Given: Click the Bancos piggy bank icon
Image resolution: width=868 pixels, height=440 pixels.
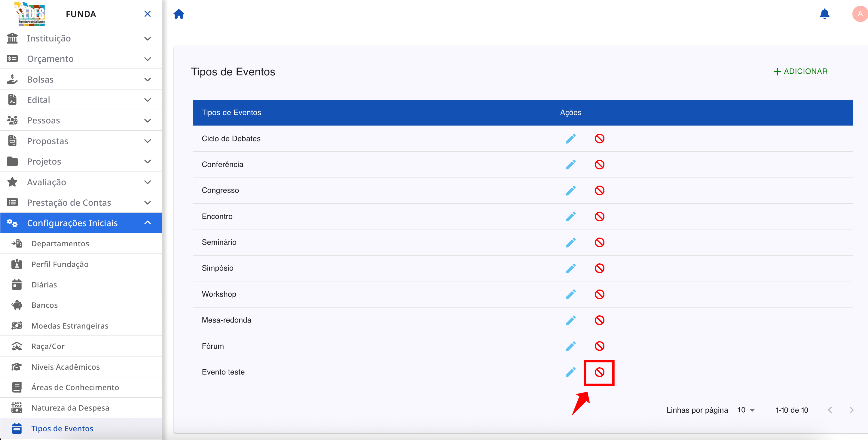Looking at the screenshot, I should [x=16, y=305].
